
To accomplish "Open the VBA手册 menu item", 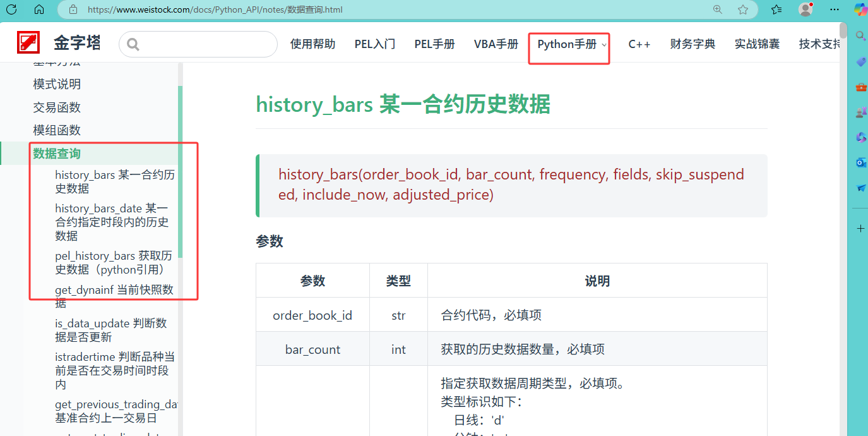I will click(496, 44).
